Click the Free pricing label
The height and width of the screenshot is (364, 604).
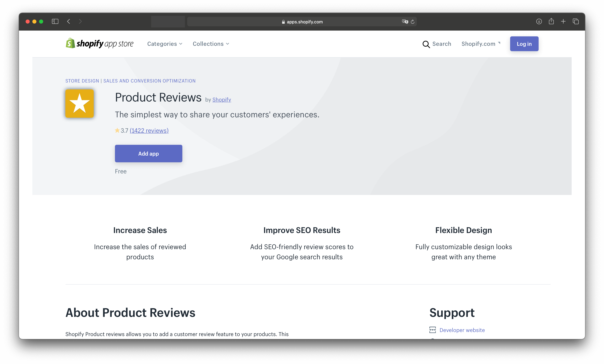click(121, 171)
